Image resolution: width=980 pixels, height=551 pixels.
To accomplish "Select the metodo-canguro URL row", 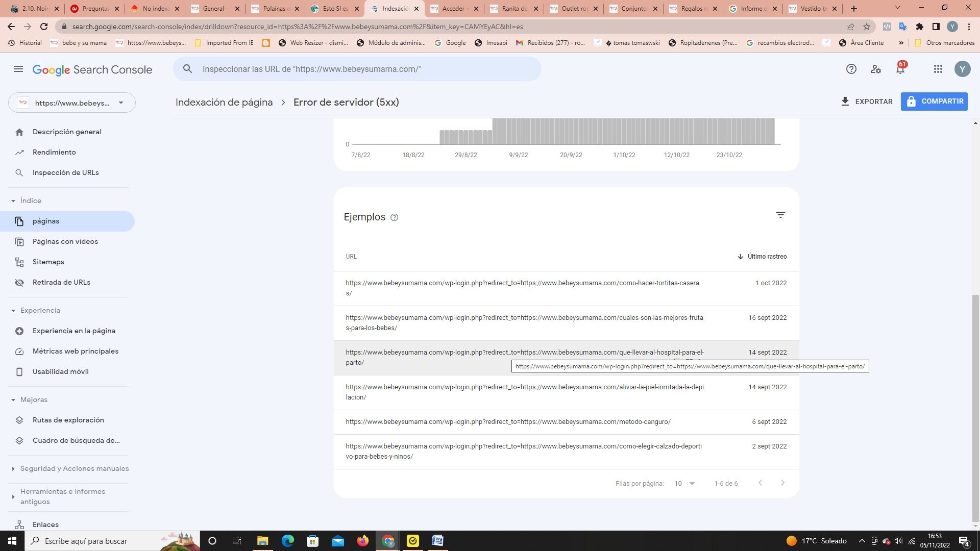I will (566, 422).
